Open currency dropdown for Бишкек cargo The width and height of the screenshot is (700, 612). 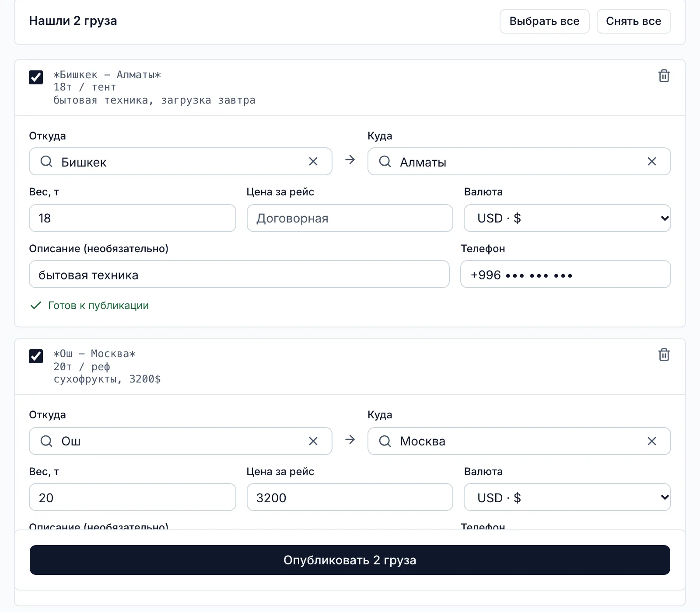(x=567, y=218)
